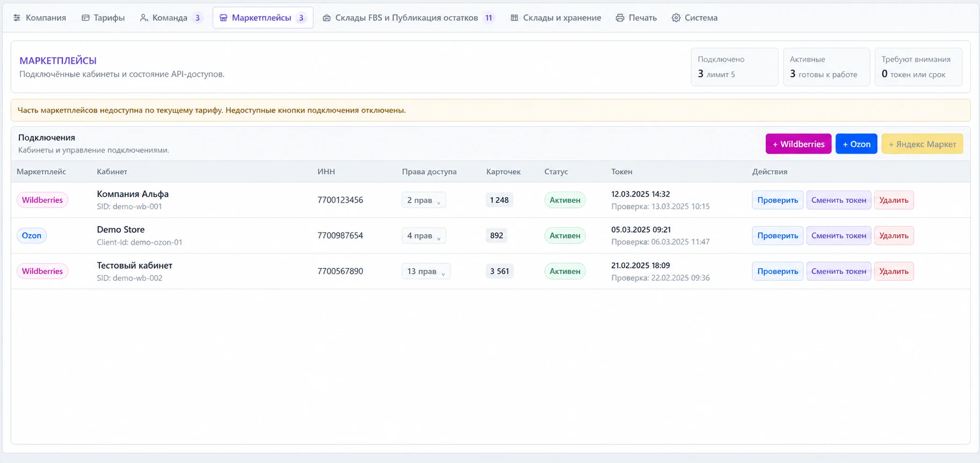Viewport: 980px width, 463px height.
Task: Open the Система tab
Action: [x=695, y=18]
